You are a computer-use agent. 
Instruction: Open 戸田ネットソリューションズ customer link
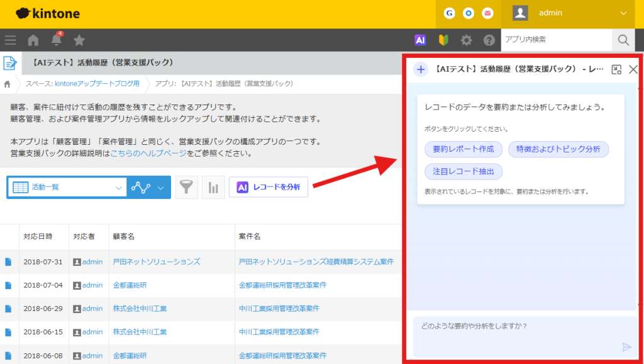click(157, 261)
